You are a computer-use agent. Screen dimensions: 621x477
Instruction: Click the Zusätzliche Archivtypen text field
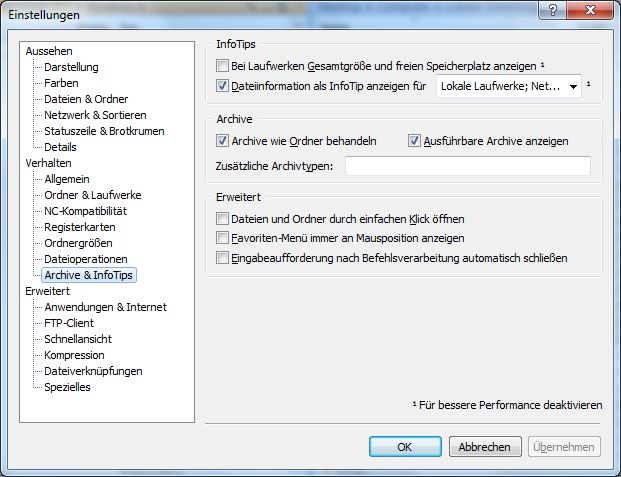[468, 166]
